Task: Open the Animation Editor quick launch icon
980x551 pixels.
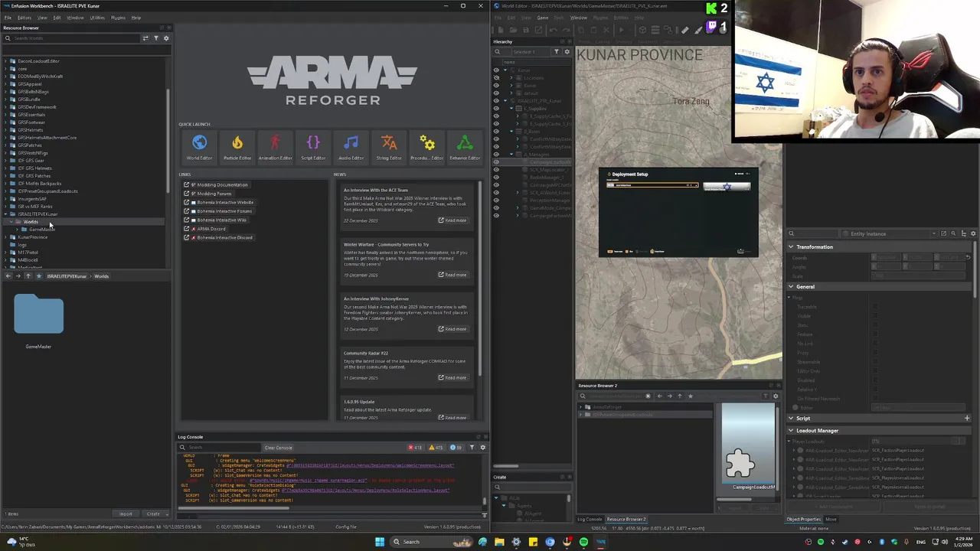Action: click(275, 147)
